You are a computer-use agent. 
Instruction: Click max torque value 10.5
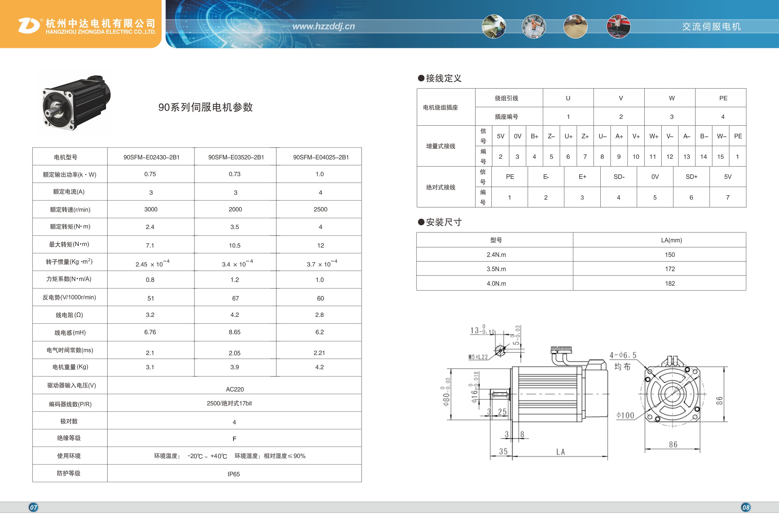(235, 245)
